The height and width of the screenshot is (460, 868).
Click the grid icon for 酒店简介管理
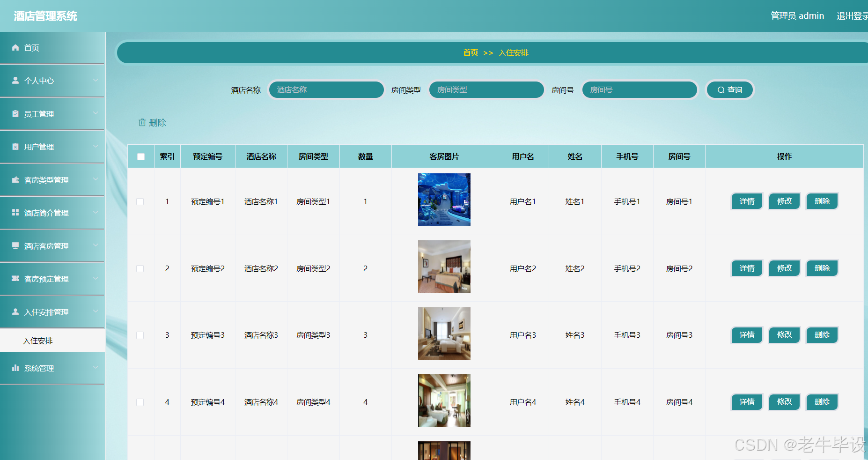pos(15,212)
